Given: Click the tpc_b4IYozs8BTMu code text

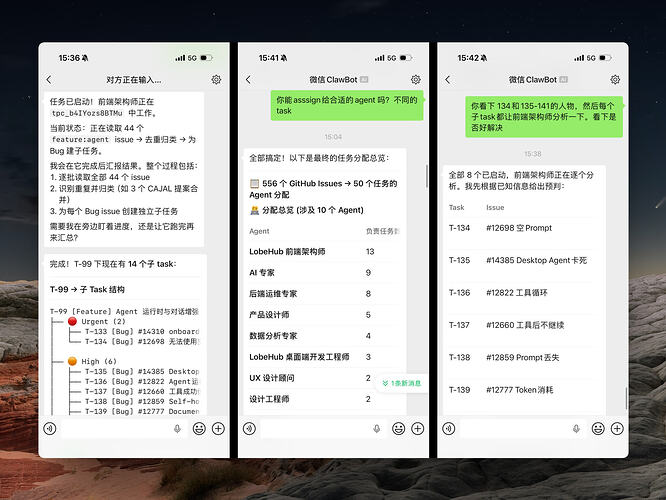Looking at the screenshot, I should (x=87, y=113).
